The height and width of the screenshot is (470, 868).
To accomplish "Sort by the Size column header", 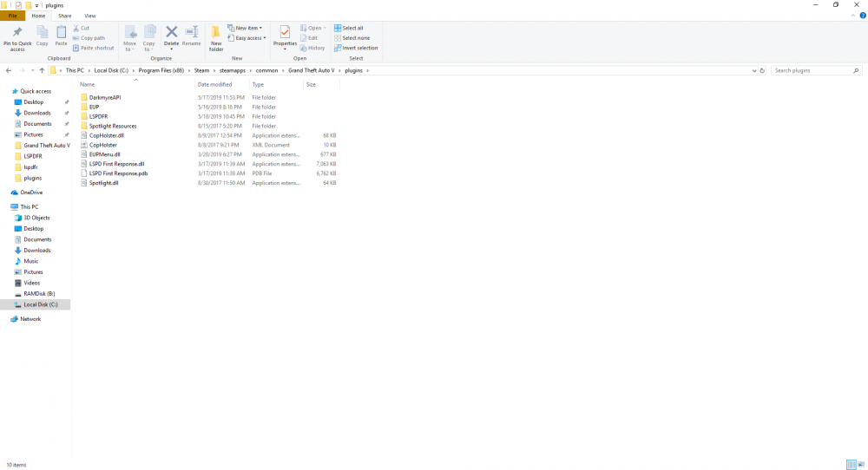I will click(x=321, y=85).
